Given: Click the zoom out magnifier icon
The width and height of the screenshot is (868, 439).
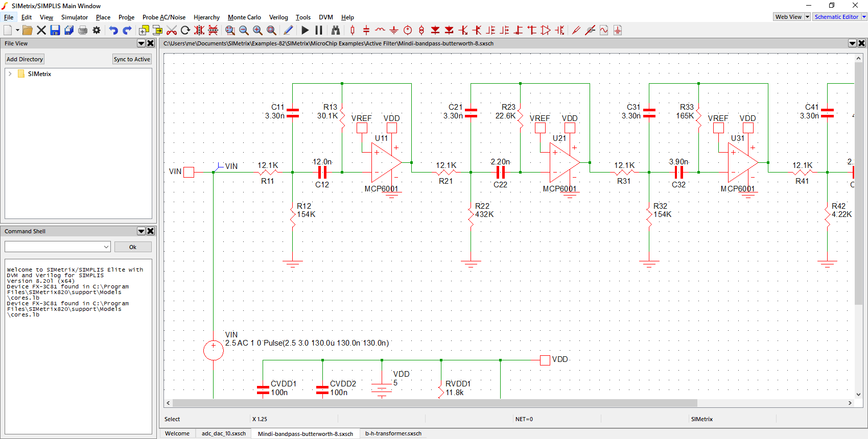Looking at the screenshot, I should point(244,30).
